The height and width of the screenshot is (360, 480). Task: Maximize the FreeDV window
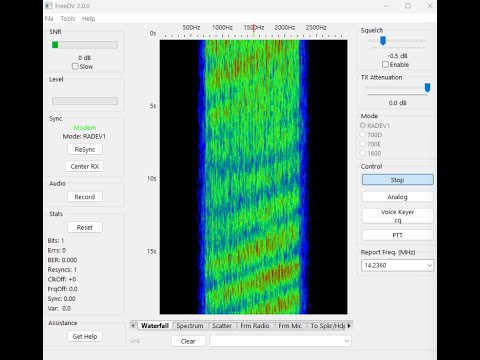(x=408, y=6)
